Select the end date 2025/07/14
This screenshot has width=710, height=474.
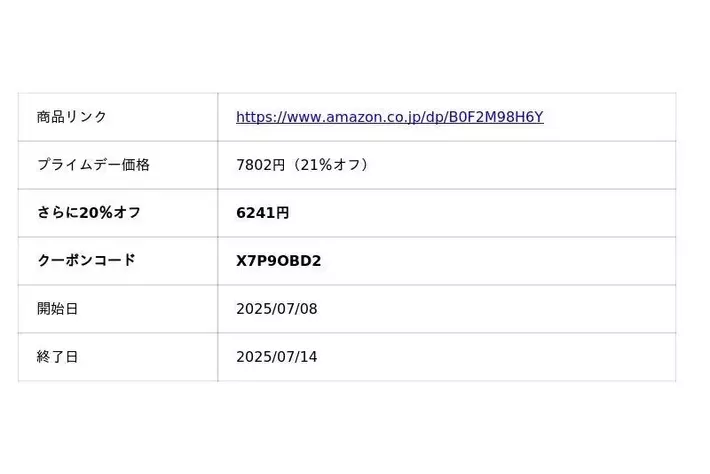[276, 357]
